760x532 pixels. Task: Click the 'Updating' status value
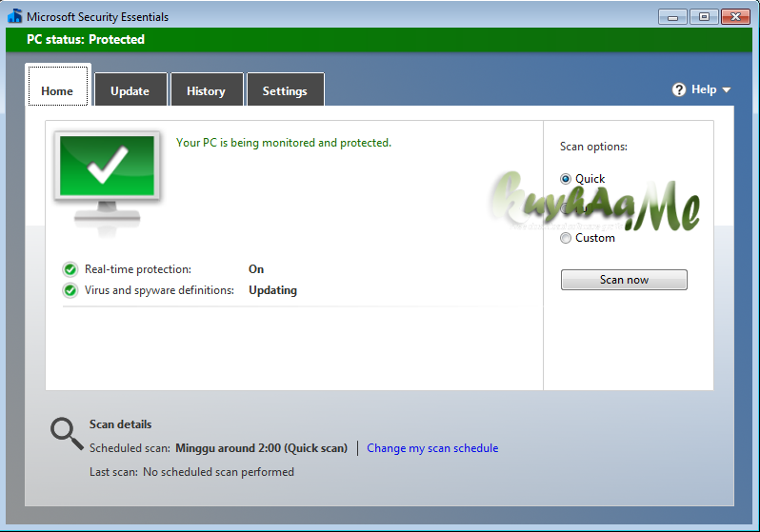tap(273, 290)
